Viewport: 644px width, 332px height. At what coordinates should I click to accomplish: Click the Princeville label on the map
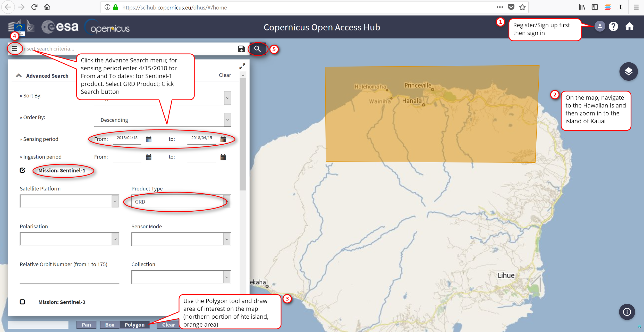pyautogui.click(x=418, y=85)
